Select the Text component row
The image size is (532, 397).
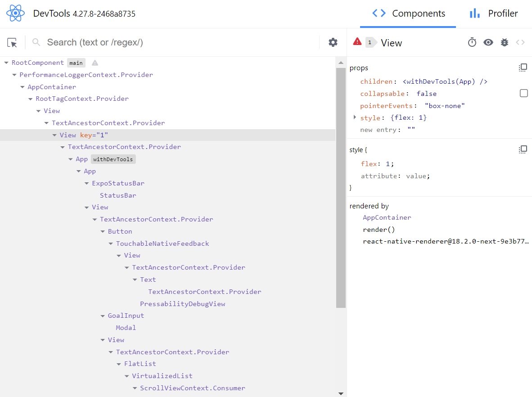click(148, 280)
